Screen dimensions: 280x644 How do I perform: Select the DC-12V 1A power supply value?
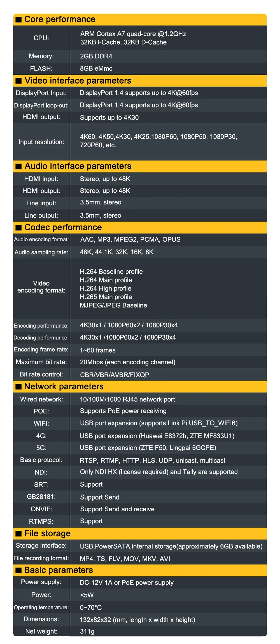[x=127, y=583]
